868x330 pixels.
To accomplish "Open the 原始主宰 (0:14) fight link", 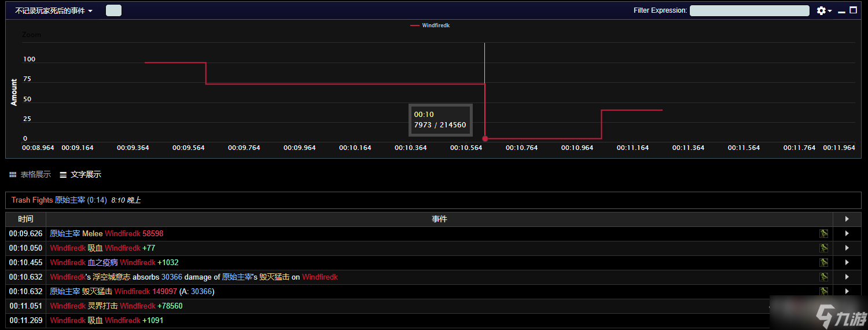I will pyautogui.click(x=81, y=200).
